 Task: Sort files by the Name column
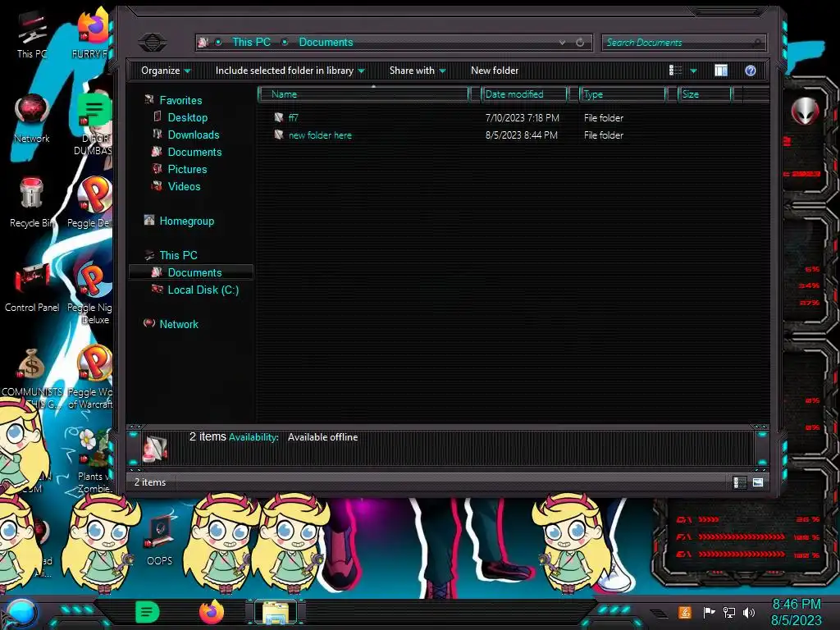(363, 94)
